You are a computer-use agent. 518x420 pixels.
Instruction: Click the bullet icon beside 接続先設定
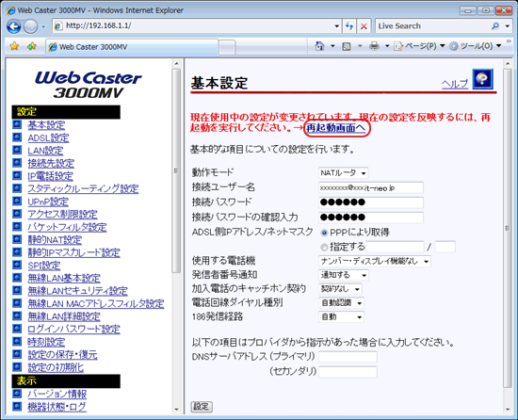click(x=17, y=163)
